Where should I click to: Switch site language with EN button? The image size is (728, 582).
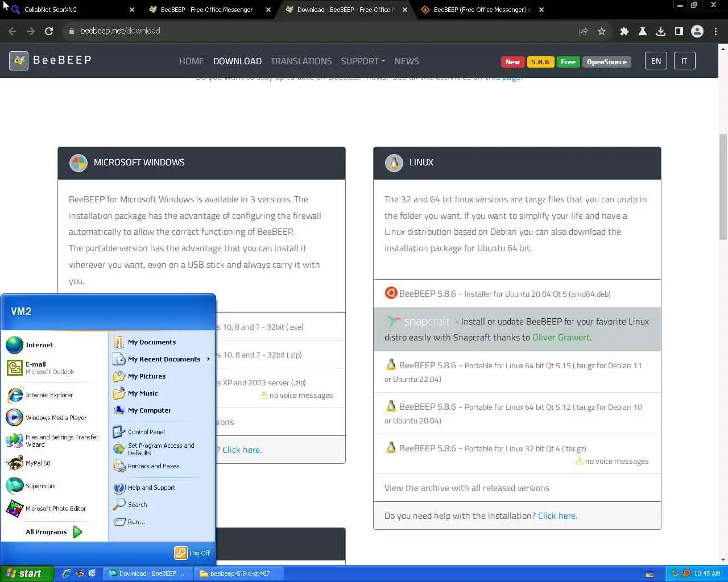656,61
